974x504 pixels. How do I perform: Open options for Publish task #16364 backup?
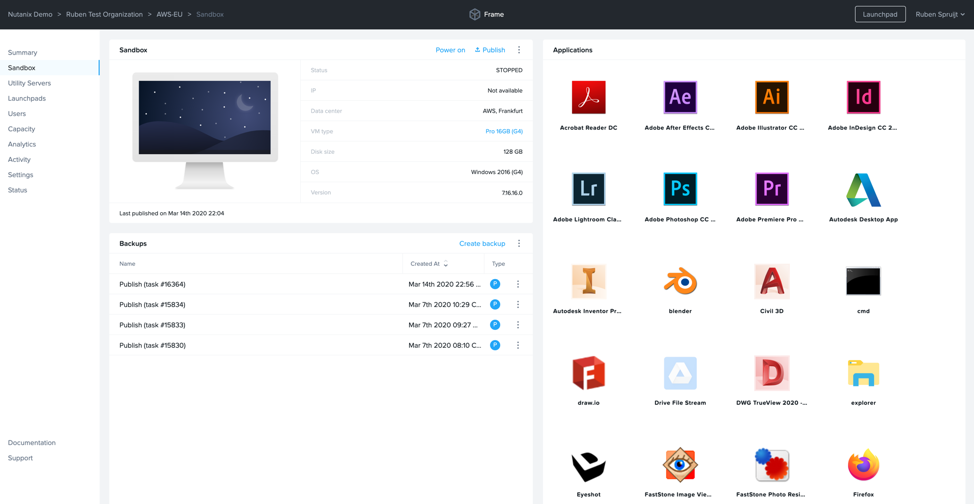518,285
